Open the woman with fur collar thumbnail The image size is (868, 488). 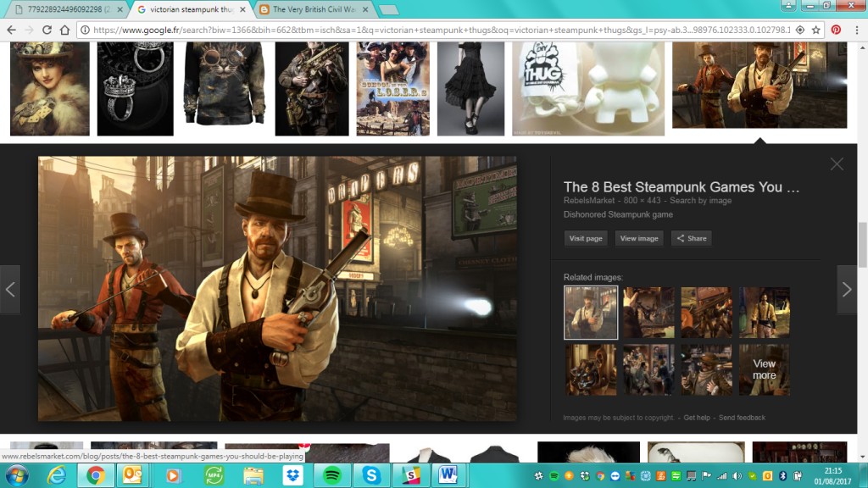point(50,88)
